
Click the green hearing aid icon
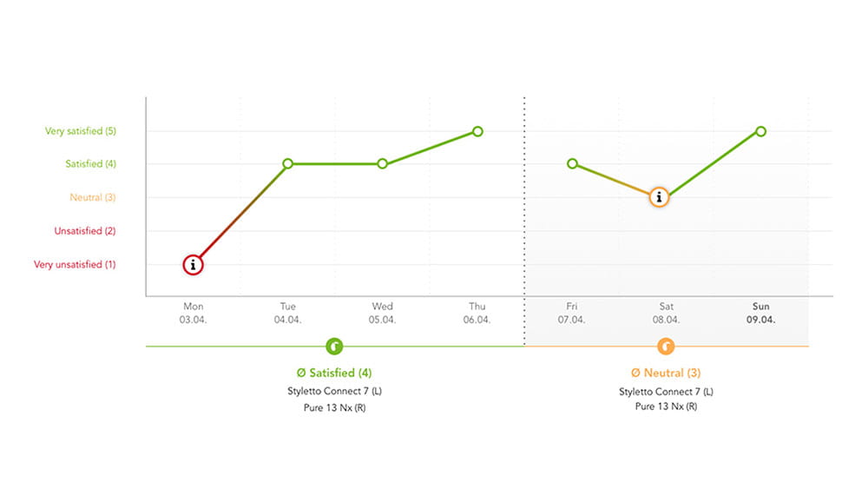tap(335, 347)
